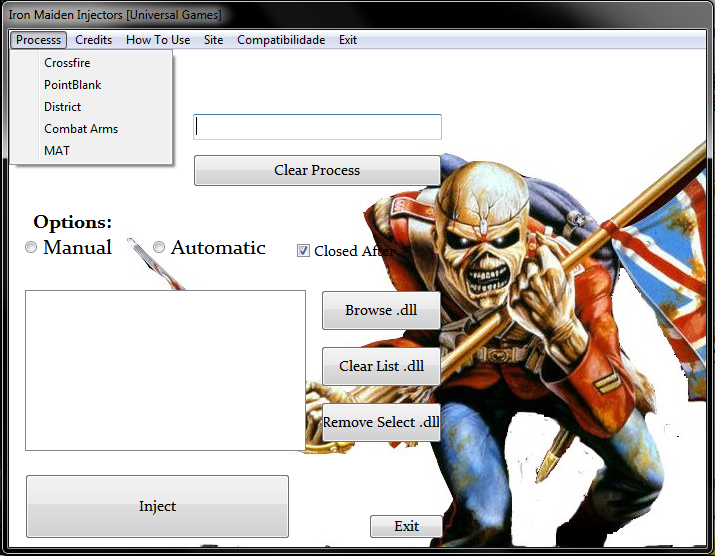Choose MAT from the Processs menu
This screenshot has height=556, width=715.
click(57, 151)
